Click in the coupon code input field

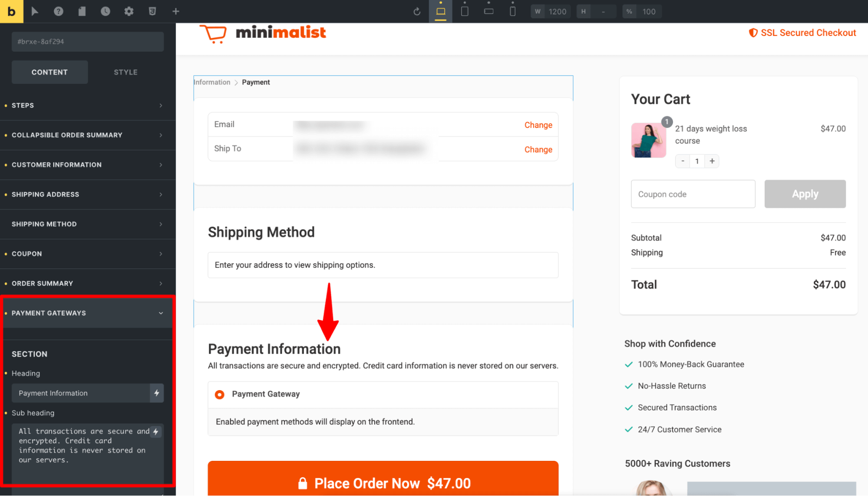coord(693,194)
